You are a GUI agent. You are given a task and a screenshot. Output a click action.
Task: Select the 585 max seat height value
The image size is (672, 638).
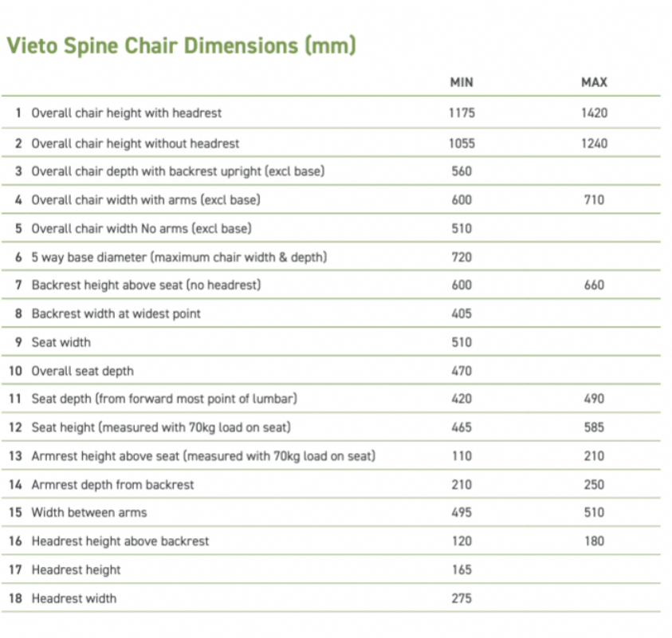coord(594,427)
